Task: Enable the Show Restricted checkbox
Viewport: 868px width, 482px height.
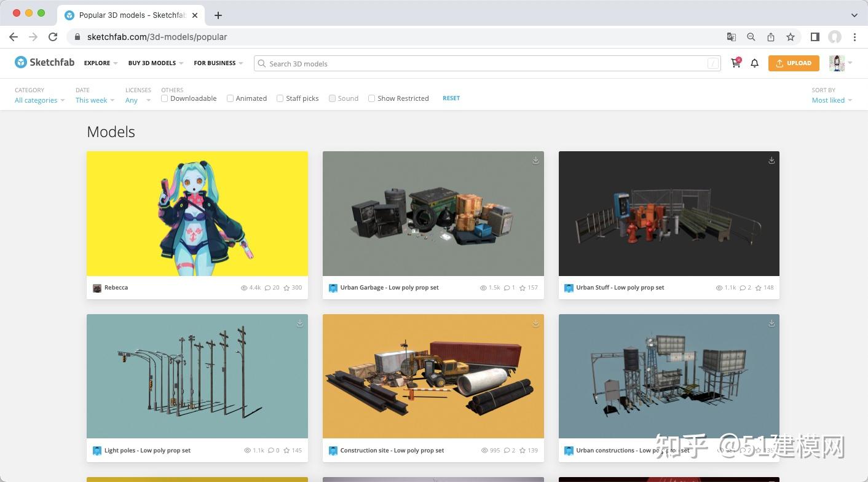Action: 371,98
